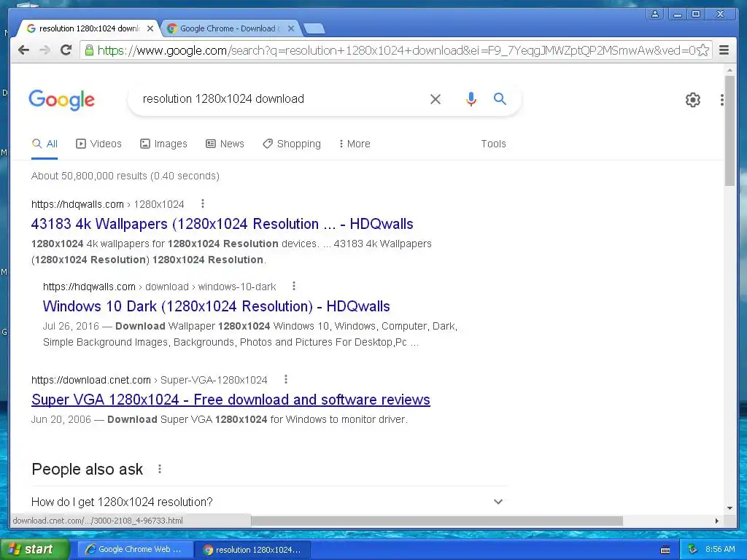Click the keyboard icon in system tray
747x560 pixels.
pos(665,550)
